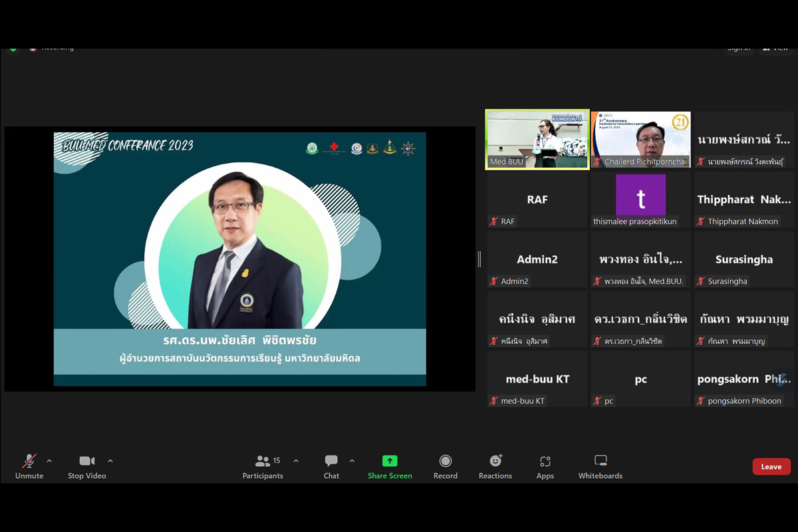Toggle Stop Video camera button

tap(86, 461)
